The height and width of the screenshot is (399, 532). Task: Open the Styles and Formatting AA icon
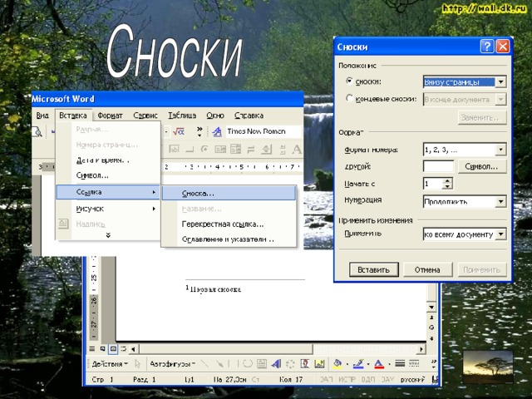(217, 131)
